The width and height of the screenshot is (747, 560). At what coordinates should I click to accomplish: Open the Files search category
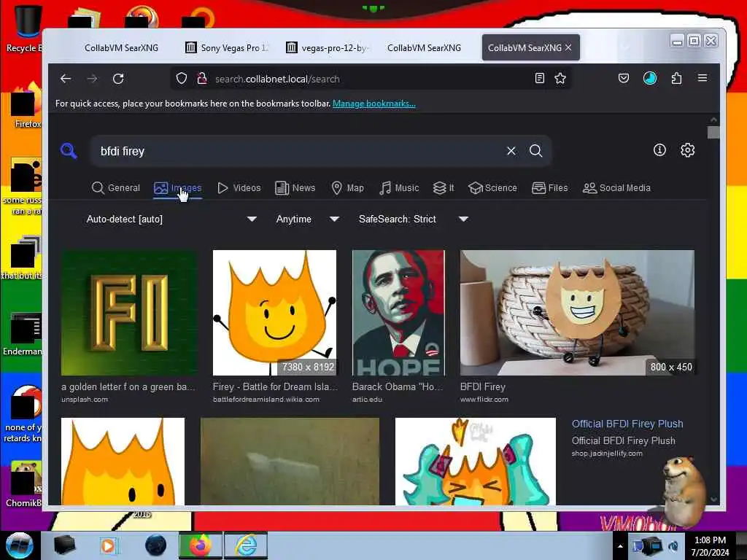click(550, 187)
